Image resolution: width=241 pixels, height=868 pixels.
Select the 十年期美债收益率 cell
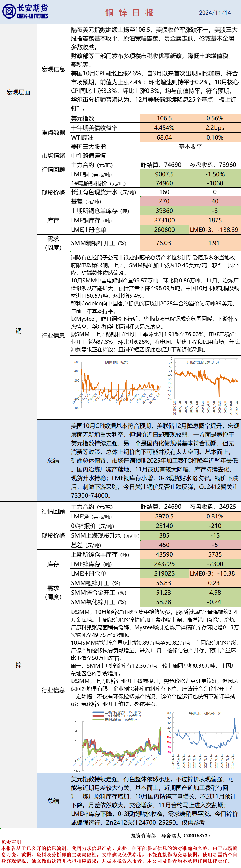tap(105, 128)
